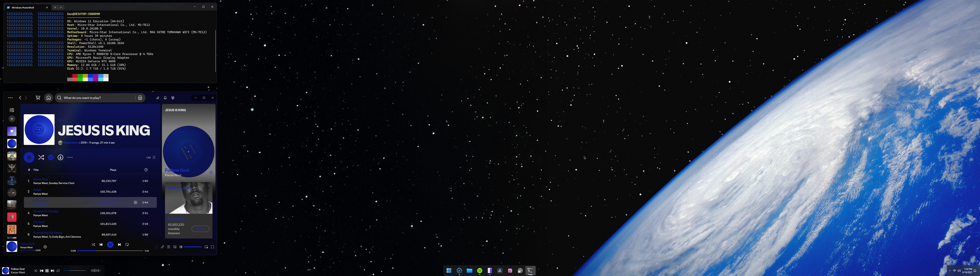Open lyrics microphone icon
Image resolution: width=980 pixels, height=276 pixels.
[163, 247]
